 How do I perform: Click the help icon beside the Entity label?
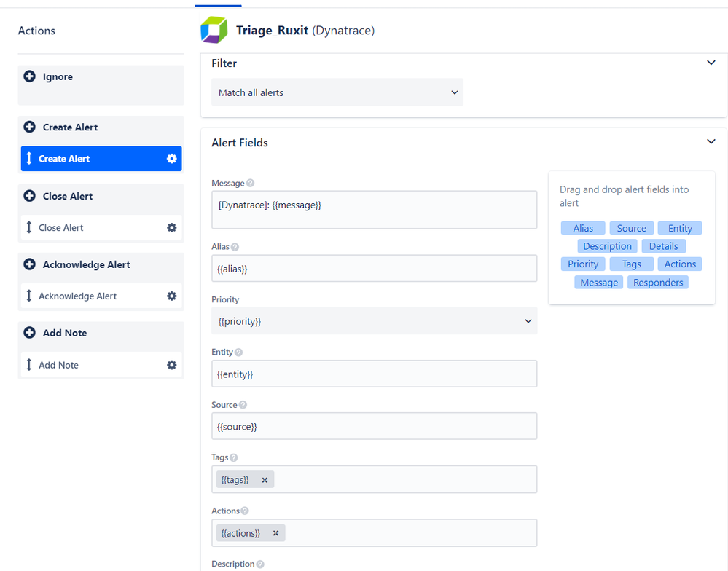coord(238,352)
